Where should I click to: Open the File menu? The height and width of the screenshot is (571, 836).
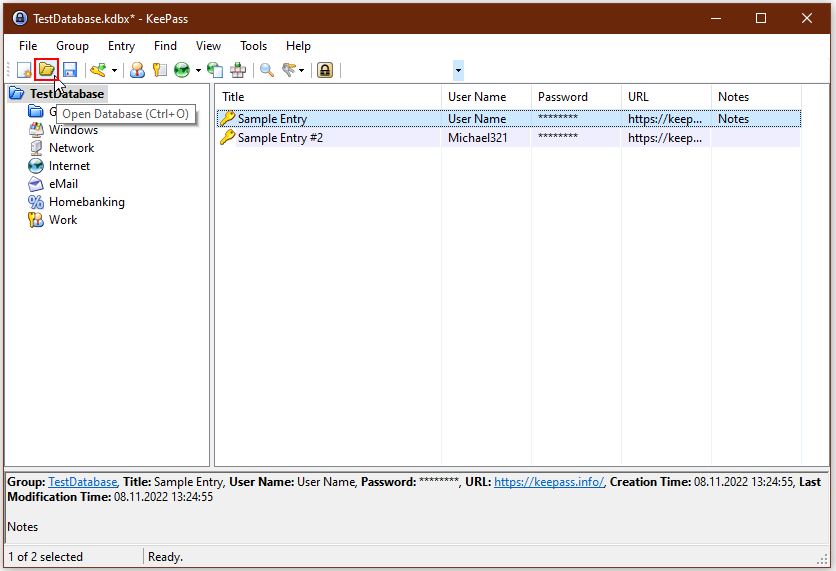pos(28,46)
